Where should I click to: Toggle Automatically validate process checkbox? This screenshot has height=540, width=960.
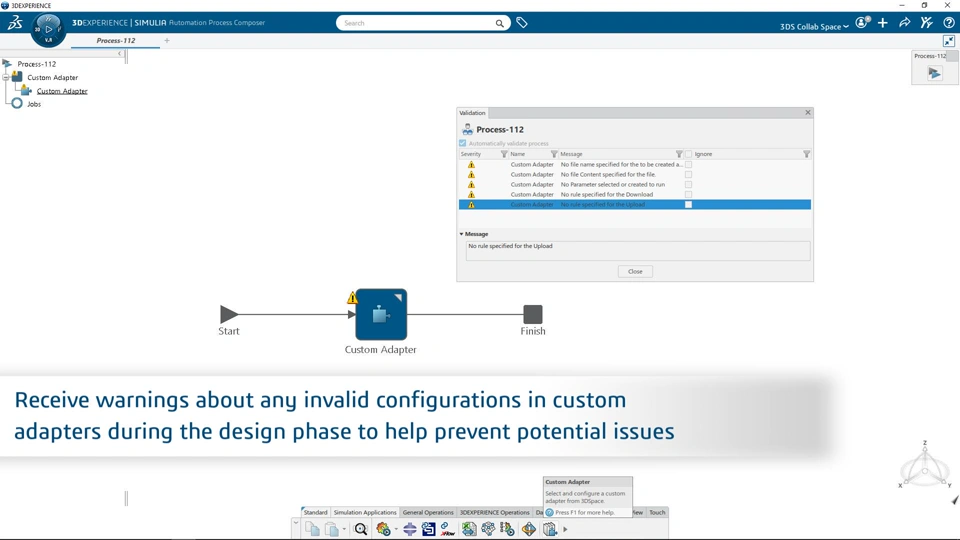coord(463,143)
